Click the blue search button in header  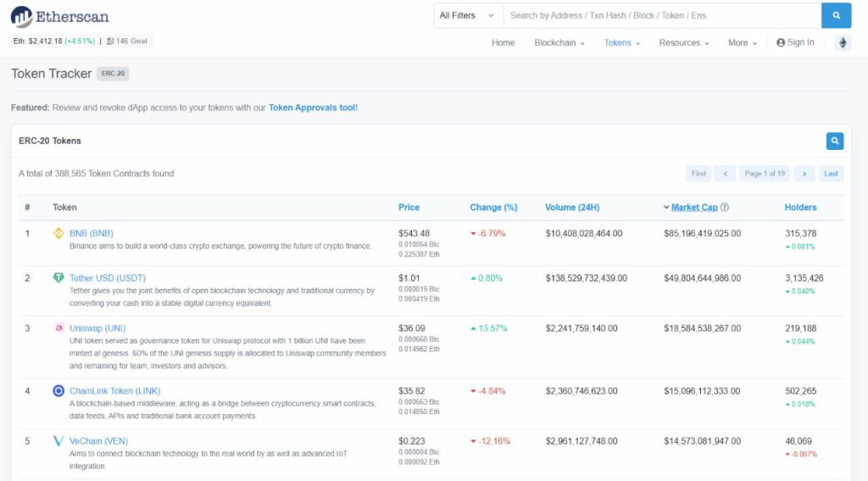(837, 15)
